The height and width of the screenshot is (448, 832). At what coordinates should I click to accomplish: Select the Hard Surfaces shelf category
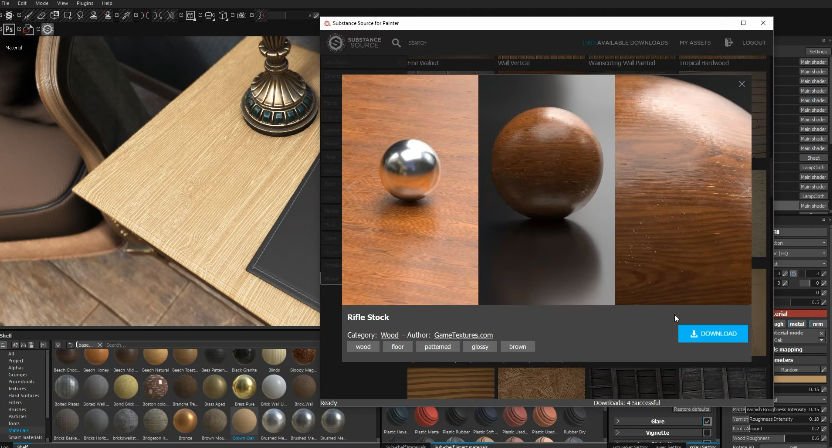pos(23,395)
